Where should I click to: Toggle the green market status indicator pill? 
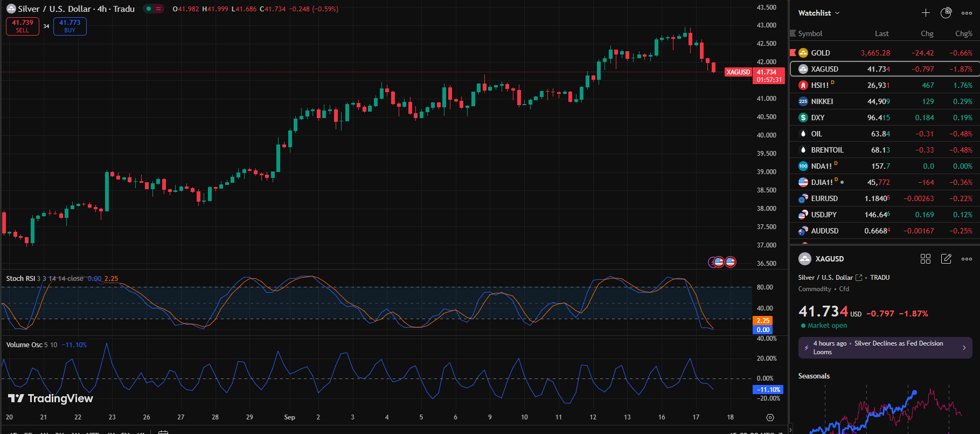153,9
